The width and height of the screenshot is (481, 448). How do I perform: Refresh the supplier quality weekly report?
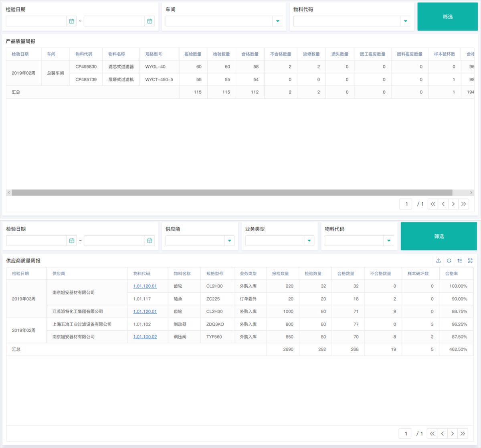[x=449, y=261]
